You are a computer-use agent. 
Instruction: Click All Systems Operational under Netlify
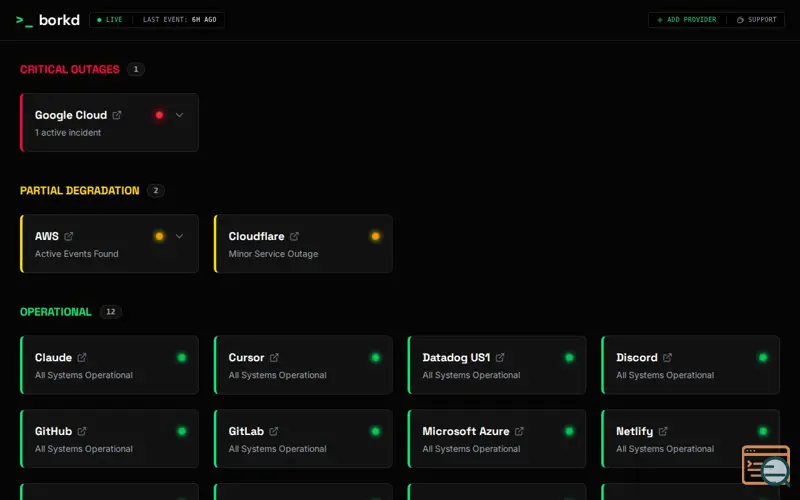pos(665,449)
